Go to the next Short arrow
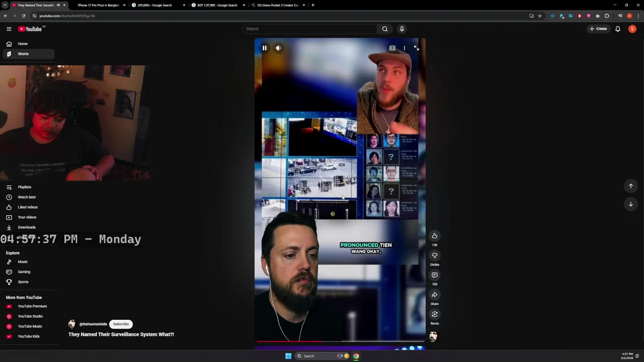This screenshot has width=644, height=362. [x=630, y=204]
